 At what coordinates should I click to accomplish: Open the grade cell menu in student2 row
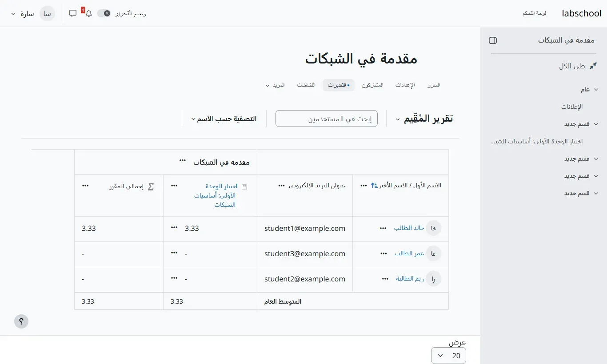point(174,278)
